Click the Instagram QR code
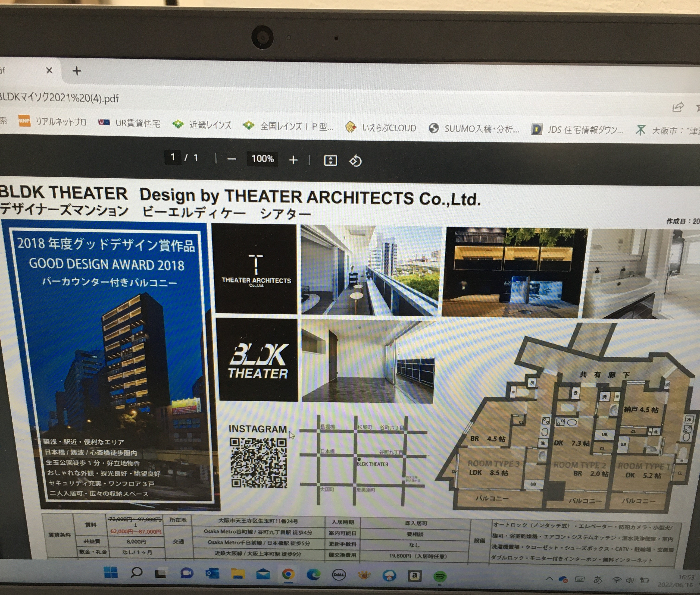 [x=259, y=463]
